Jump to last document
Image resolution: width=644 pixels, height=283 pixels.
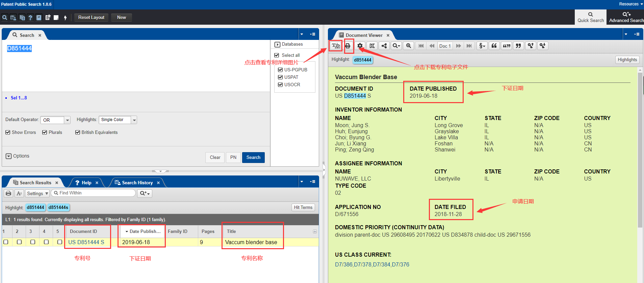(x=469, y=46)
